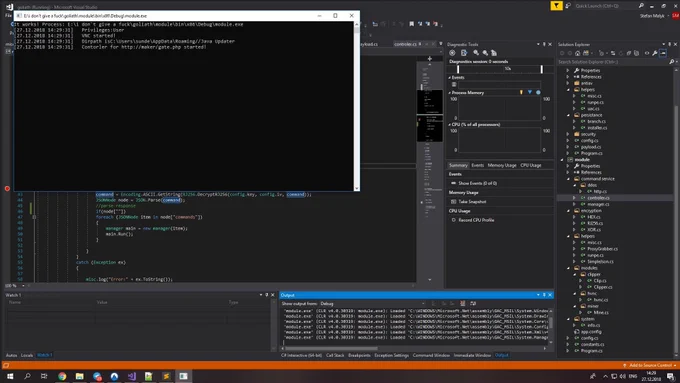Open Properties wrench icon in Solution Explorer toolbar
The height and width of the screenshot is (383, 680).
[x=655, y=53]
